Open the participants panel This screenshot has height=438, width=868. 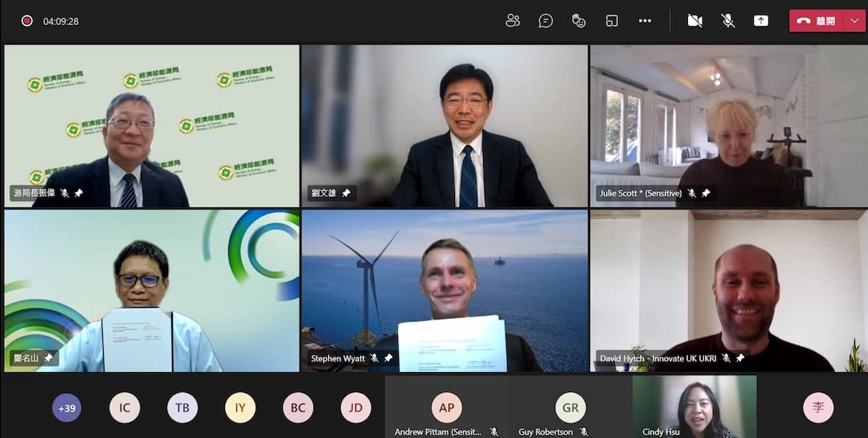pos(513,21)
